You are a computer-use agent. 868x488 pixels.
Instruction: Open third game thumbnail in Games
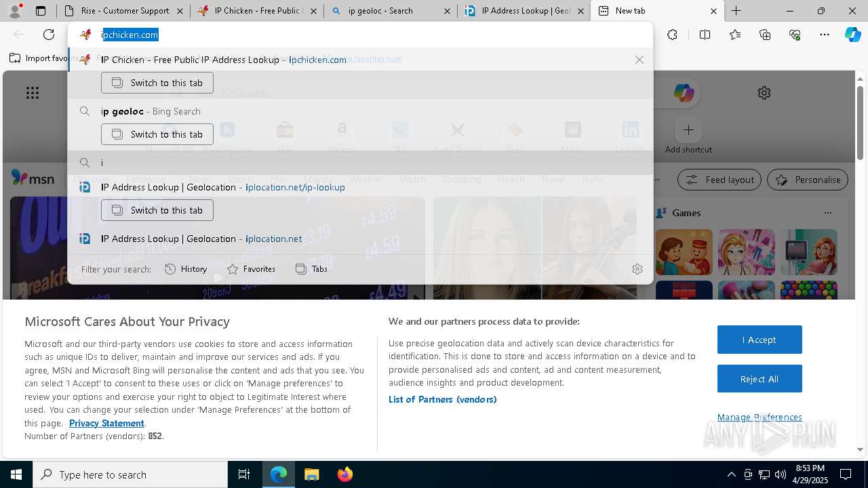click(x=809, y=252)
